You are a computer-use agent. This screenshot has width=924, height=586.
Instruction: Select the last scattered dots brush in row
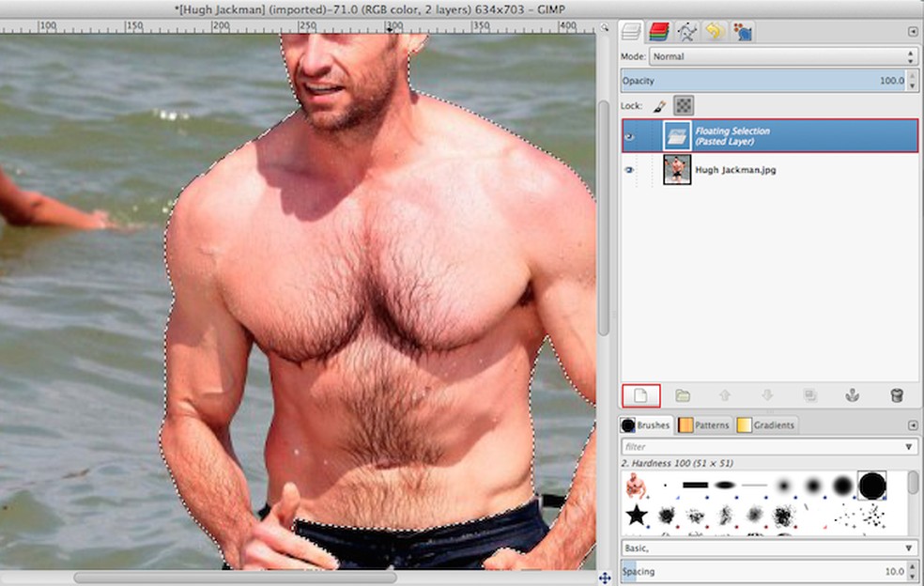click(x=873, y=516)
